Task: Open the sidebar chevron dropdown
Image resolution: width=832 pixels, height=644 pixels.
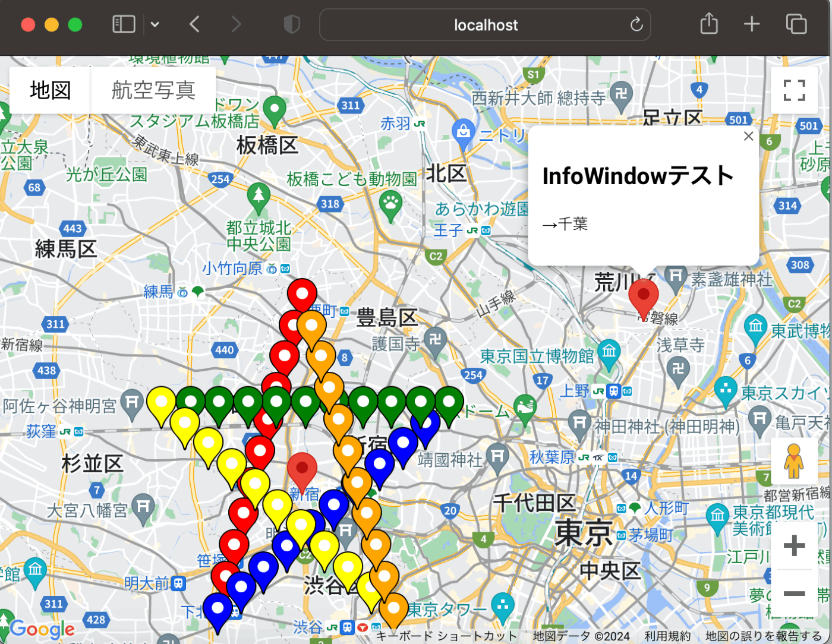Action: click(x=155, y=24)
